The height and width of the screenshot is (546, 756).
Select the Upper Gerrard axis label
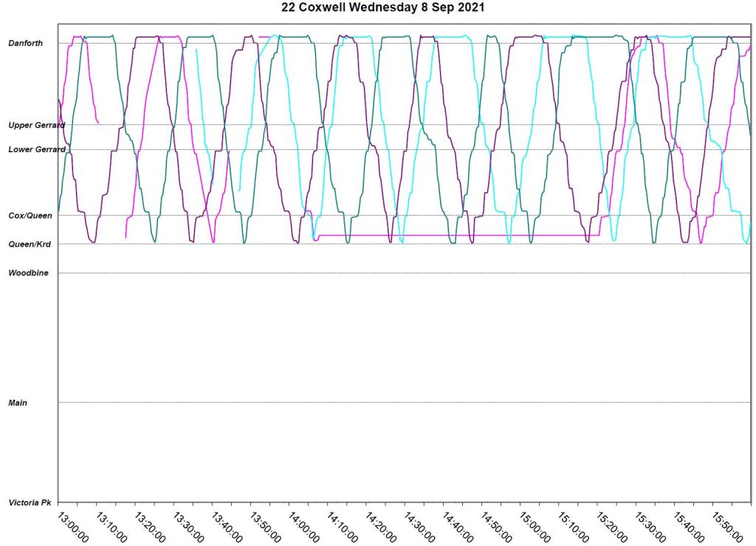(36, 126)
